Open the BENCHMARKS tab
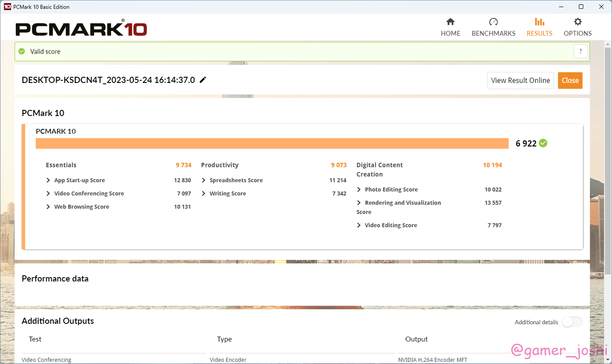 (x=494, y=27)
